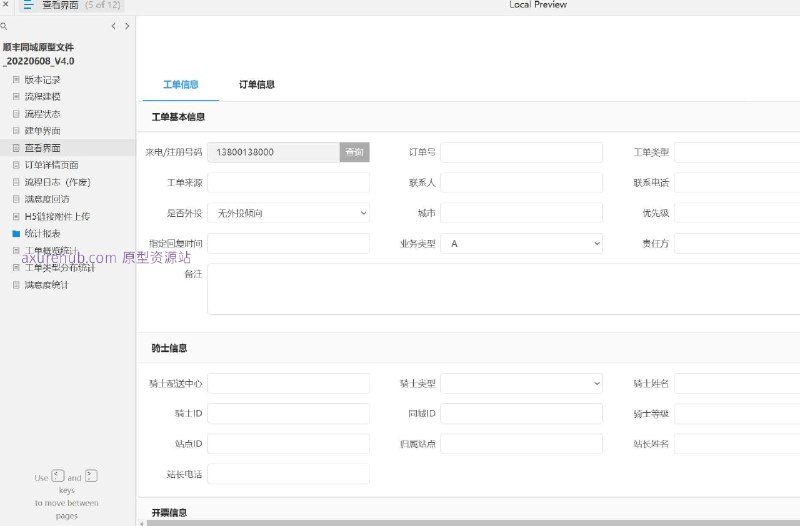Screen dimensions: 800x526
Task: Click the 骑士配送中心 input field
Action: [x=288, y=384]
